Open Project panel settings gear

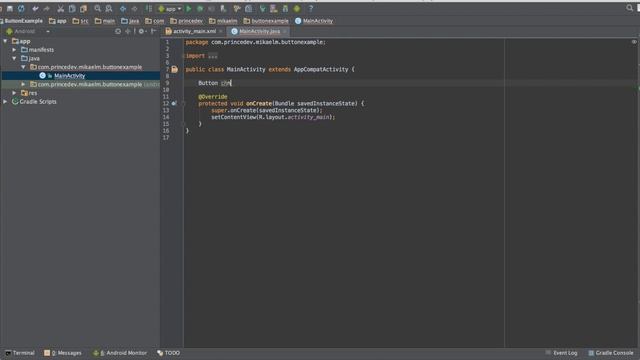(x=142, y=31)
